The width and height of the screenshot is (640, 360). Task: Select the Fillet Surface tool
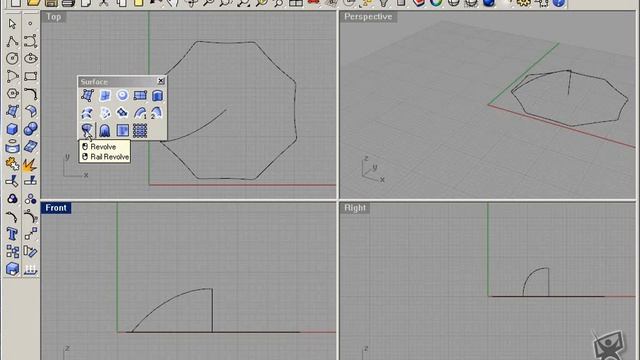[30, 111]
